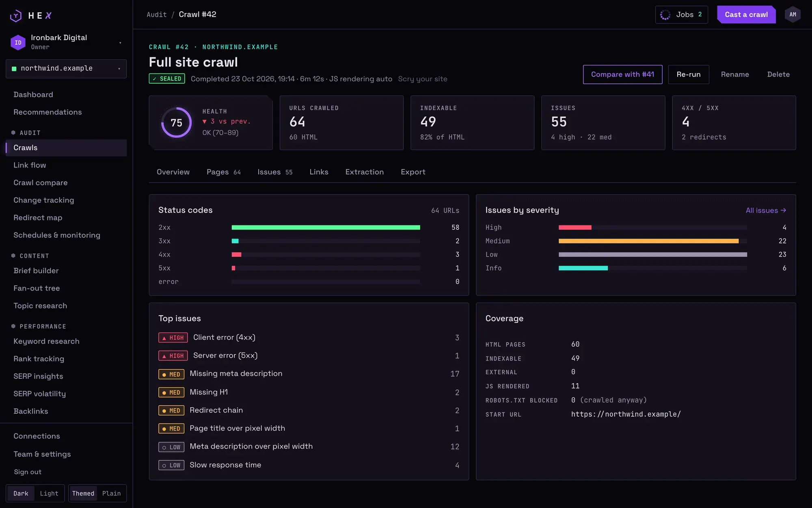Open the northwind.example site dropdown
The height and width of the screenshot is (508, 812).
tap(66, 69)
